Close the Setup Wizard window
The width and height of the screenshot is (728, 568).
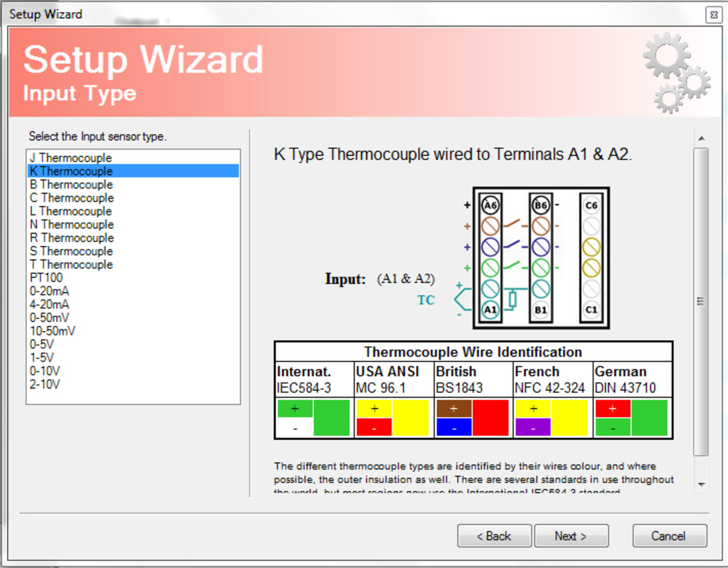713,15
